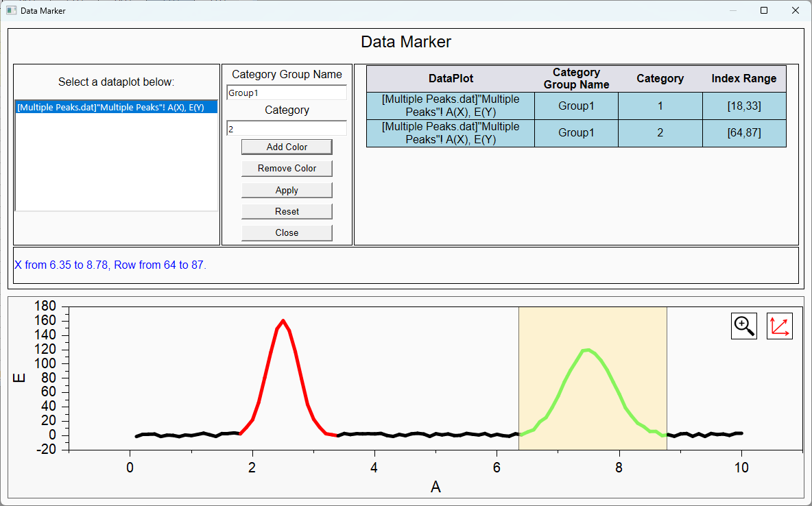Viewport: 812px width, 506px height.
Task: Click the zoom magnifier icon on graph
Action: click(744, 326)
